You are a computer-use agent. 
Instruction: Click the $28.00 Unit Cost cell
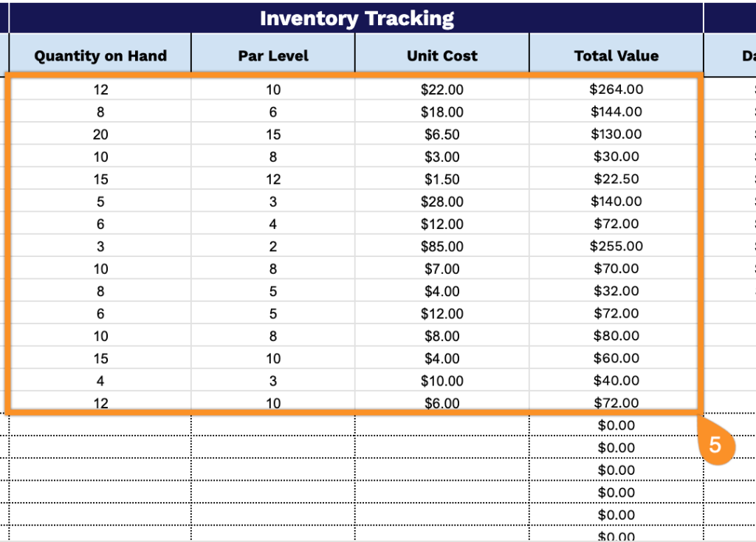click(442, 202)
